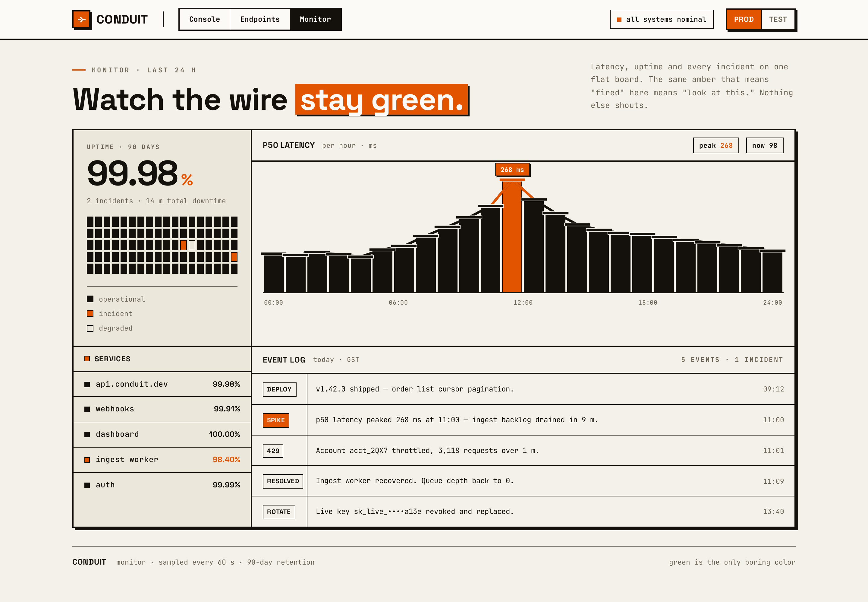Click the orange square icon beside SERVICES

pos(87,359)
